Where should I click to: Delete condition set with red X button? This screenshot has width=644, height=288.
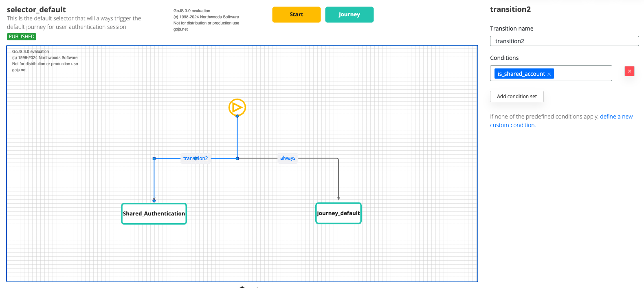pyautogui.click(x=629, y=71)
